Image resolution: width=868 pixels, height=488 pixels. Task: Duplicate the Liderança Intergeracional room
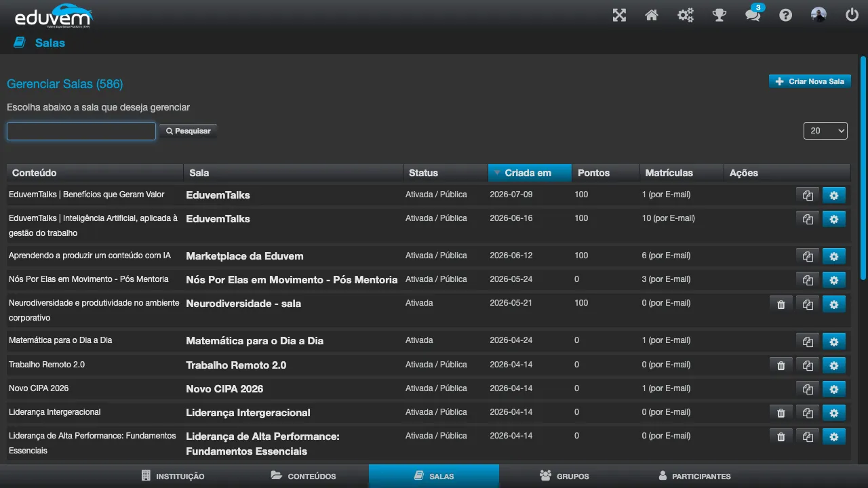pyautogui.click(x=808, y=413)
